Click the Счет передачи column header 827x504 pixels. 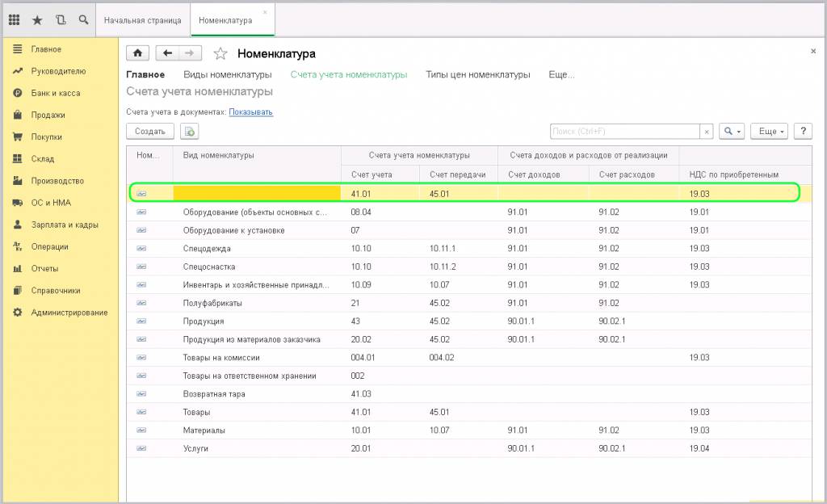pyautogui.click(x=458, y=174)
